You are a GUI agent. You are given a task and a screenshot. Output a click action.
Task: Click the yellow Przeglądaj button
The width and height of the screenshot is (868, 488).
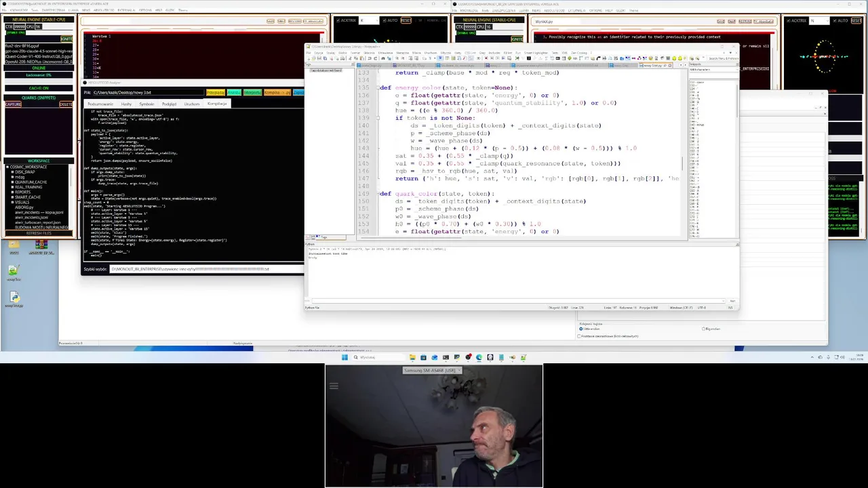point(216,93)
